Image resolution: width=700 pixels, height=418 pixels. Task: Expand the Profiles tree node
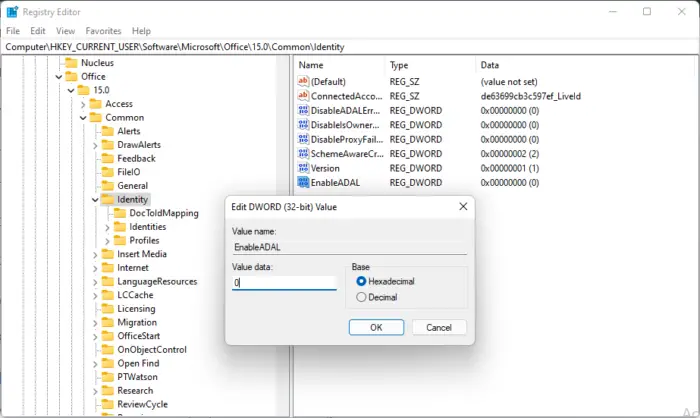pos(107,241)
